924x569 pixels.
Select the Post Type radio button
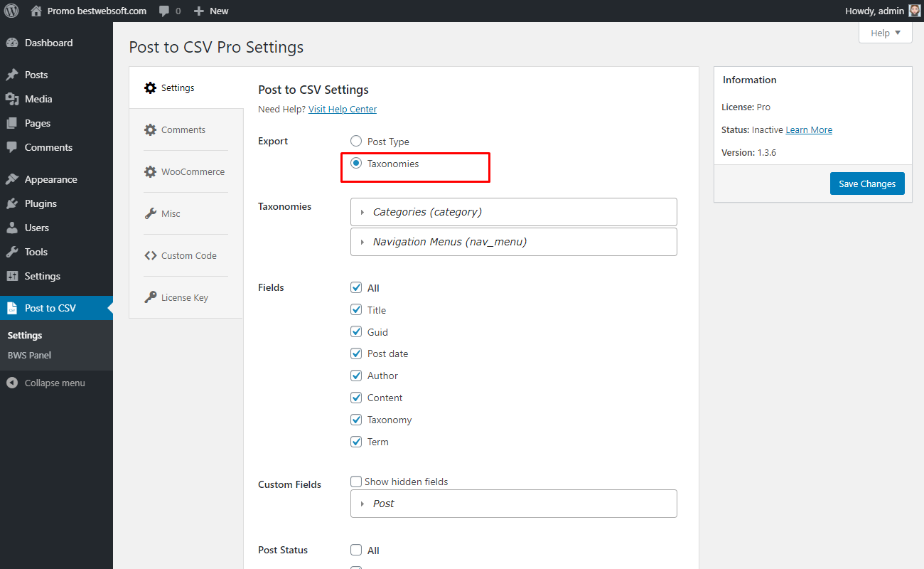point(356,142)
